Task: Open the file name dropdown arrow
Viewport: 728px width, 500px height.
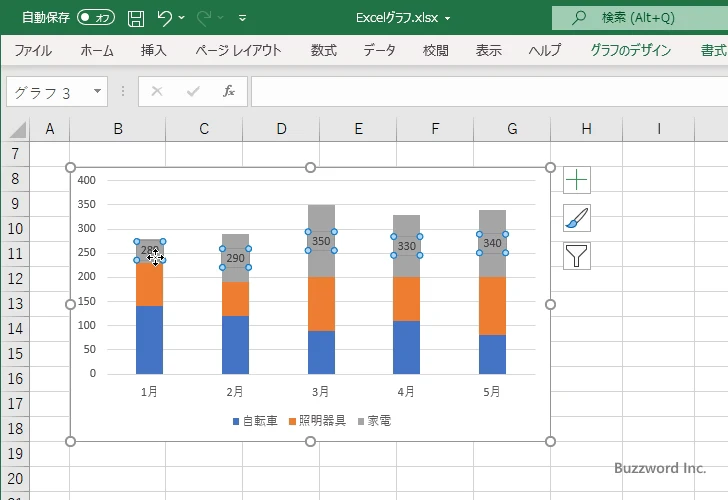Action: pyautogui.click(x=447, y=19)
